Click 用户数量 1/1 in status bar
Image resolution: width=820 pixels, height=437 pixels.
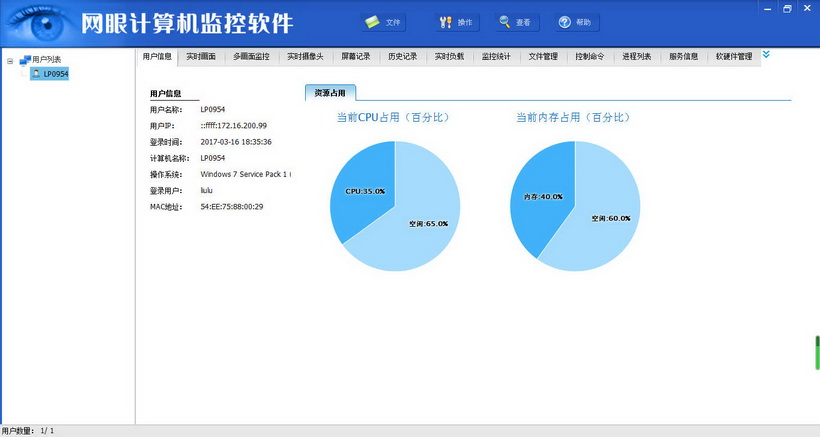[x=28, y=431]
